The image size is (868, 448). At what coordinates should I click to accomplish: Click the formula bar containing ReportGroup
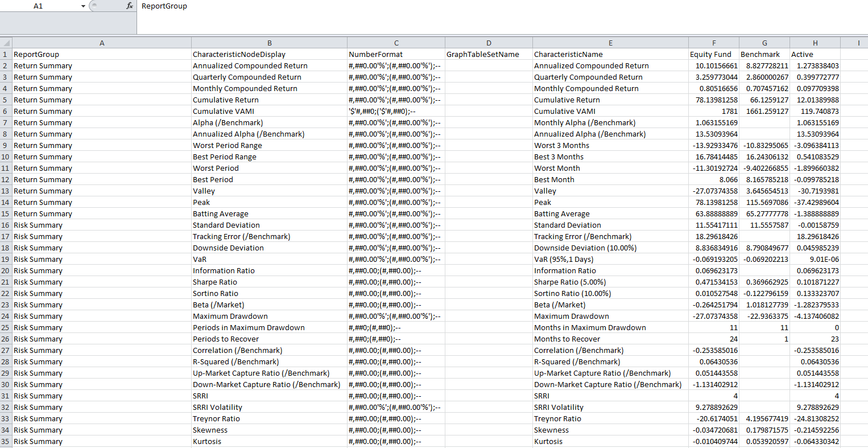(501, 6)
